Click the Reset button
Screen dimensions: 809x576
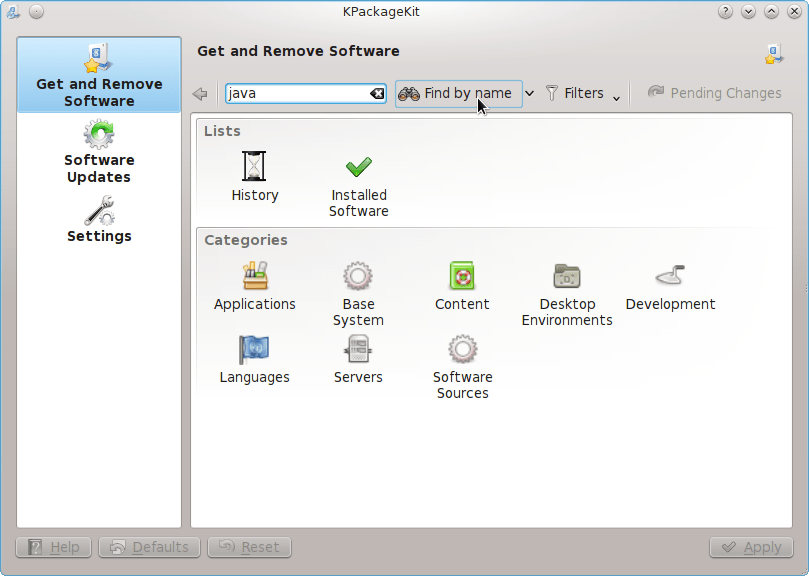(250, 547)
